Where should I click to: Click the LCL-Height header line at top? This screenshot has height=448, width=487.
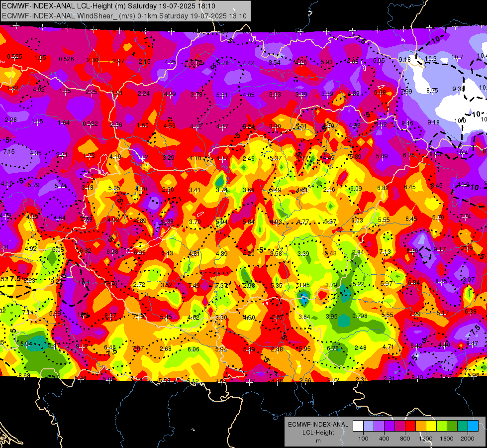tap(108, 6)
